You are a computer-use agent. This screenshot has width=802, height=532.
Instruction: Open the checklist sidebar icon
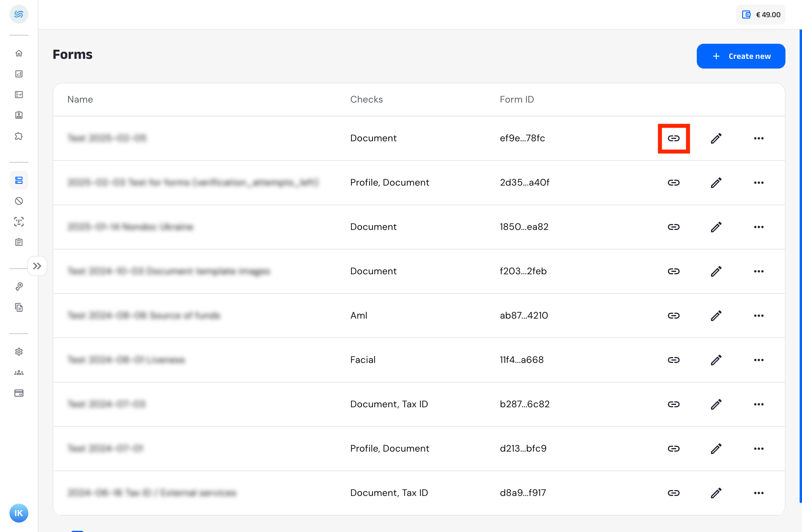pyautogui.click(x=19, y=95)
